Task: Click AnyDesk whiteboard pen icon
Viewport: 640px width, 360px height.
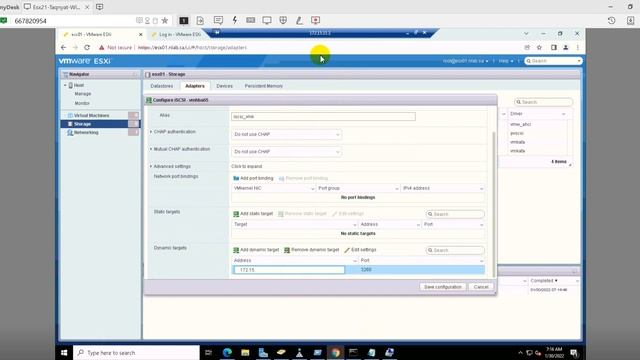Action: (299, 20)
